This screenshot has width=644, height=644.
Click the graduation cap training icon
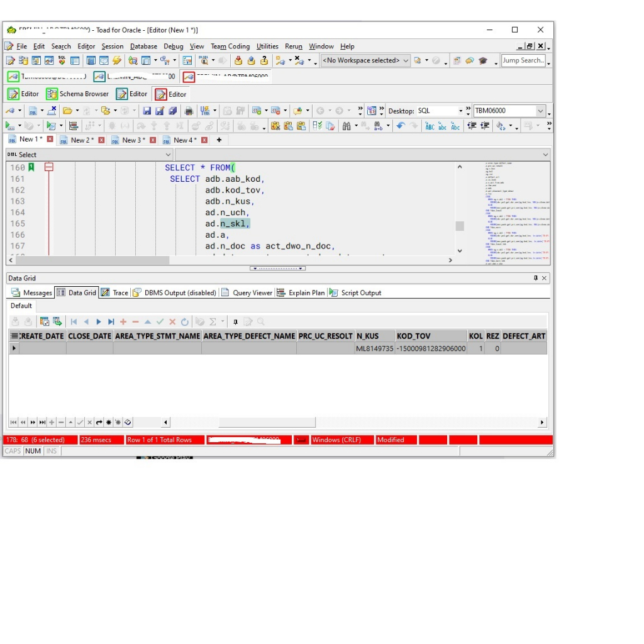pyautogui.click(x=482, y=61)
